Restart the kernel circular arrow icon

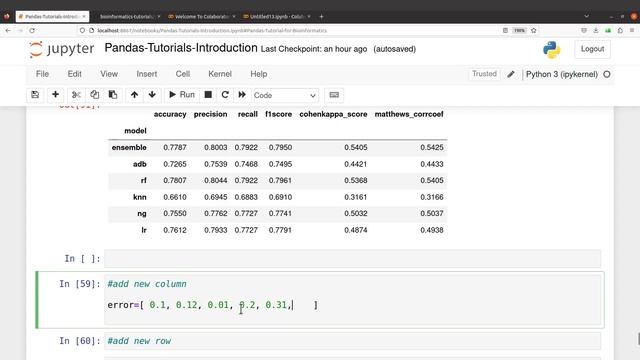point(225,95)
